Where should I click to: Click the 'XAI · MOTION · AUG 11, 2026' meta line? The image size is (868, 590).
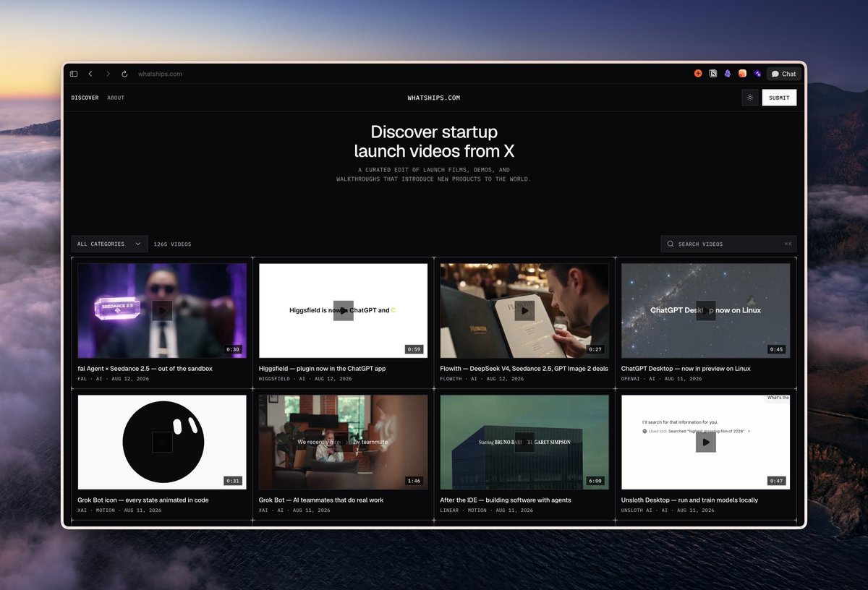(119, 510)
